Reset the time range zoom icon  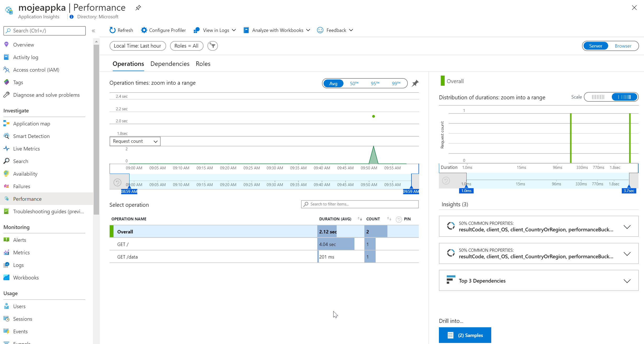tap(117, 182)
